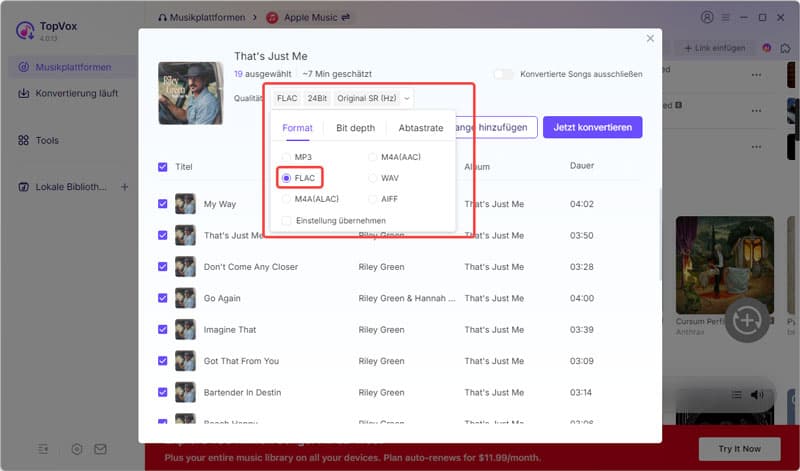The image size is (800, 471).
Task: Open the mail feedback icon
Action: click(101, 449)
